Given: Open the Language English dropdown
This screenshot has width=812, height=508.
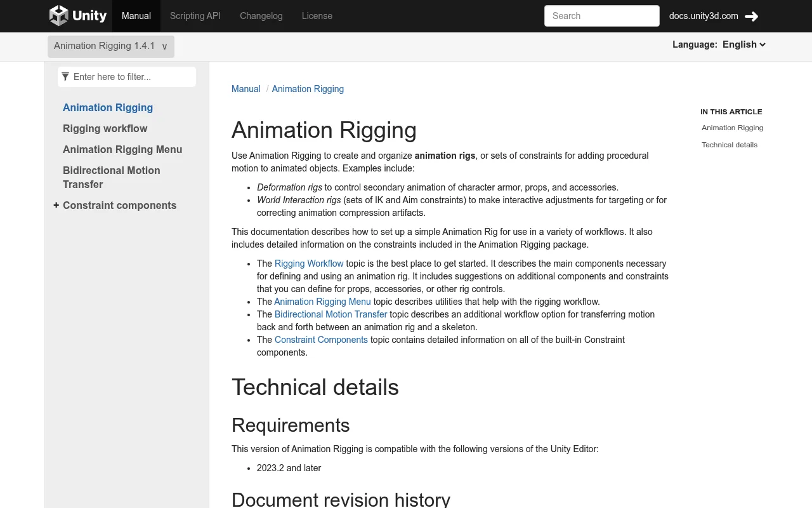Looking at the screenshot, I should [x=744, y=44].
